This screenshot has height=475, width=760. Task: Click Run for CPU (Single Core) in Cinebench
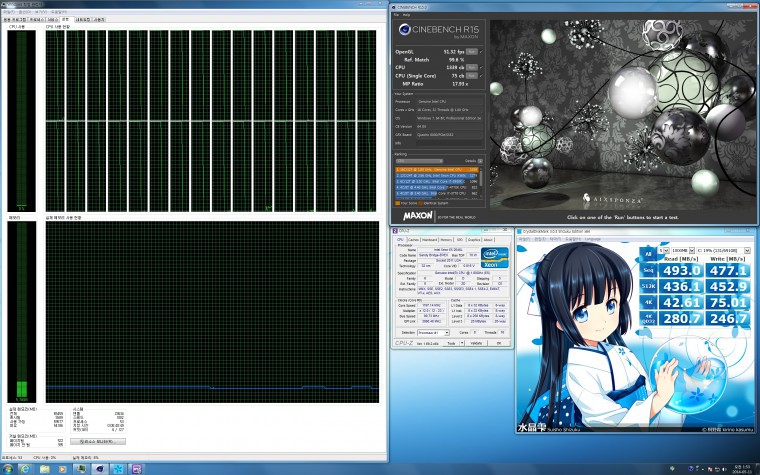(472, 76)
